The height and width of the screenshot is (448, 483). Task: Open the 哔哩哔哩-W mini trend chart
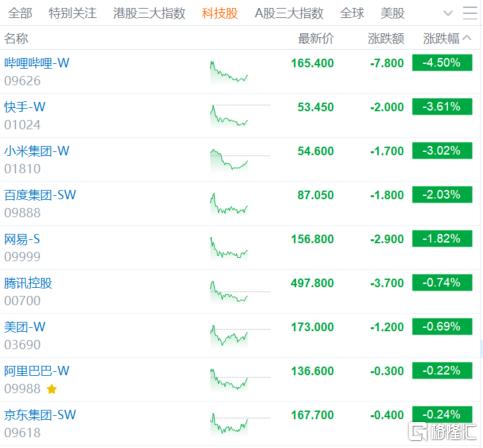click(229, 71)
